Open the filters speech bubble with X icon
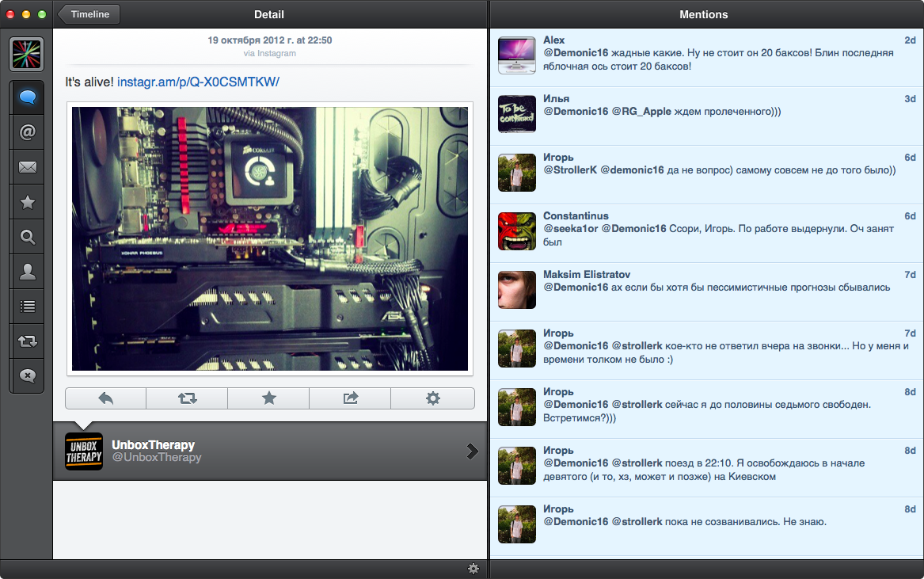 (x=28, y=375)
